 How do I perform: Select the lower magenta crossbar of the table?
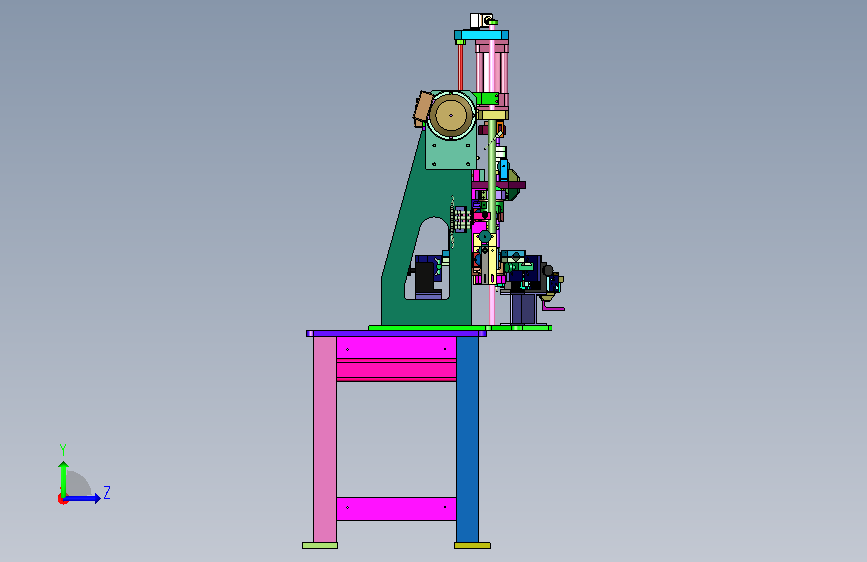pos(396,508)
